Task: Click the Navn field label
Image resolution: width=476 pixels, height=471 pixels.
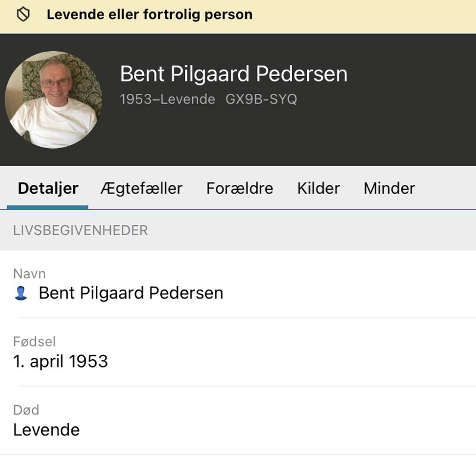Action: click(x=29, y=274)
